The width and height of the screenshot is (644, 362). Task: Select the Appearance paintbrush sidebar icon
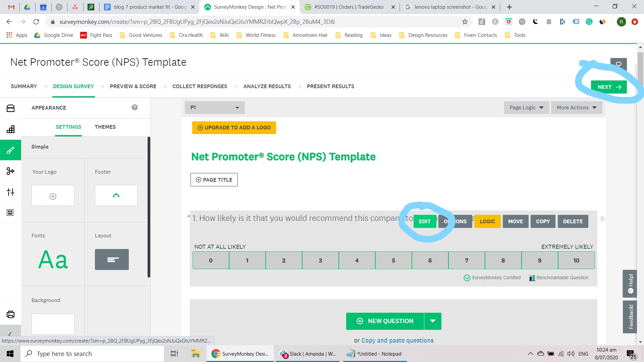point(10,150)
